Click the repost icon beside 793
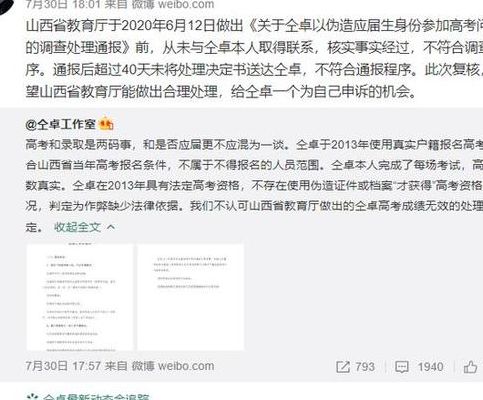483x400 pixels. (343, 367)
